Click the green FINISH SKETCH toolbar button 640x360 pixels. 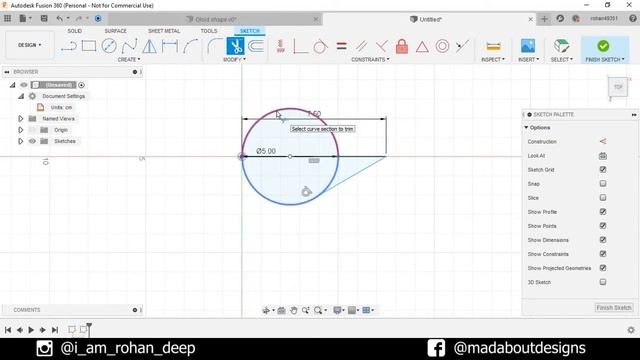604,50
